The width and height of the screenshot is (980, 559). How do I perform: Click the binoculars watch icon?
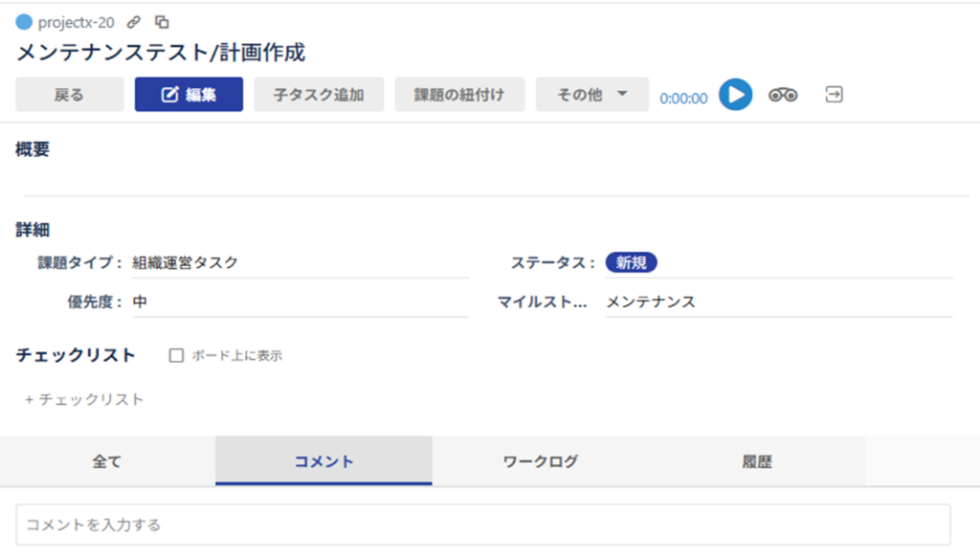click(x=783, y=95)
